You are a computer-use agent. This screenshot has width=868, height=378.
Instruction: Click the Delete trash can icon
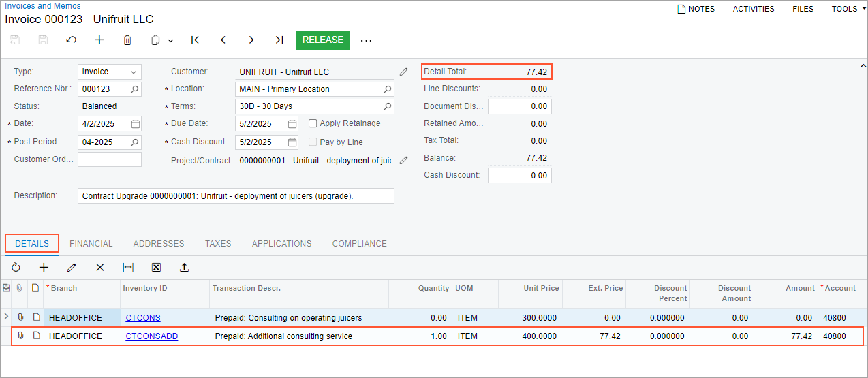[x=127, y=40]
